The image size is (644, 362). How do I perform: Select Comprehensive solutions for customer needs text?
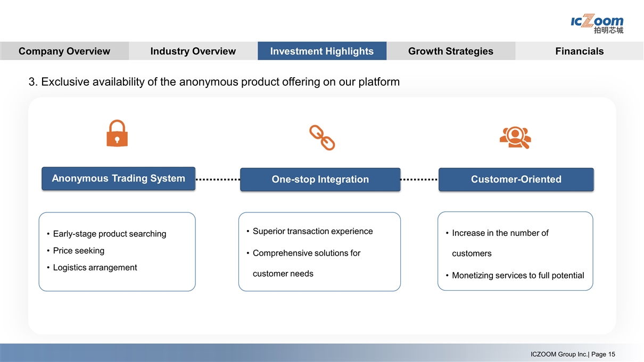tap(306, 263)
